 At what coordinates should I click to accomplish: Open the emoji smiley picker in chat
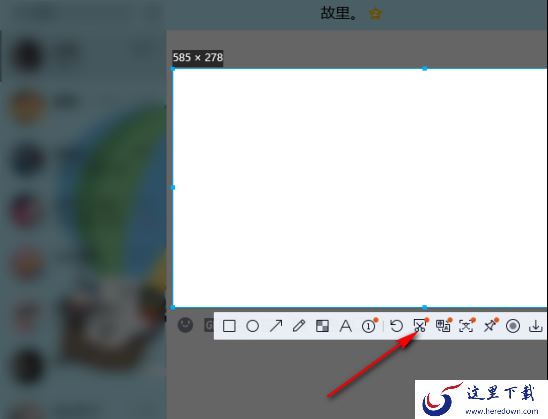click(x=185, y=325)
